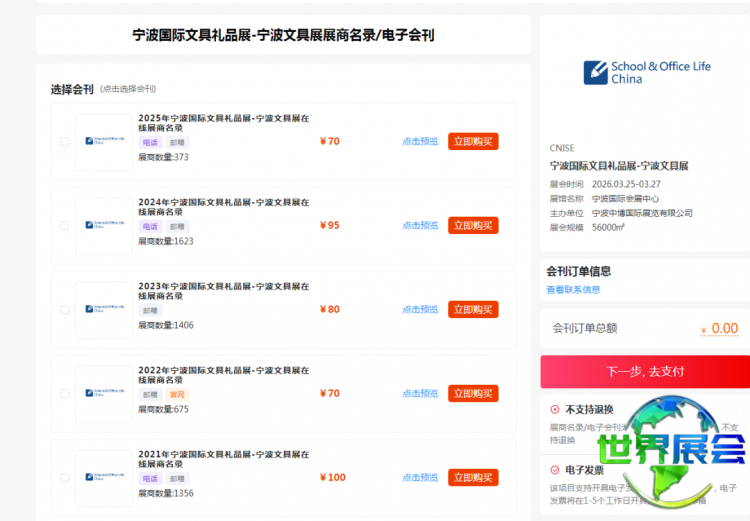
Task: Select the 2023 exhibitor catalog checkbox
Action: pos(65,310)
